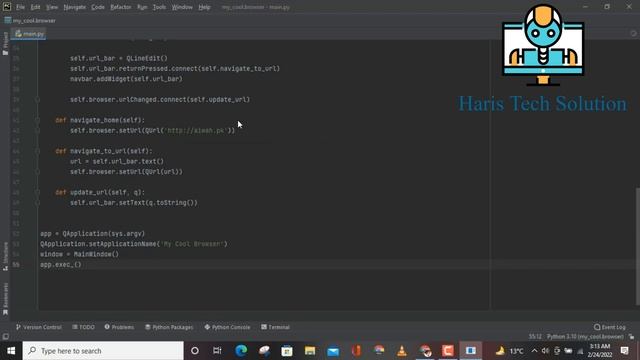Click the editor vertical scrollbar thumb
Image resolution: width=640 pixels, height=360 pixels.
pyautogui.click(x=638, y=246)
